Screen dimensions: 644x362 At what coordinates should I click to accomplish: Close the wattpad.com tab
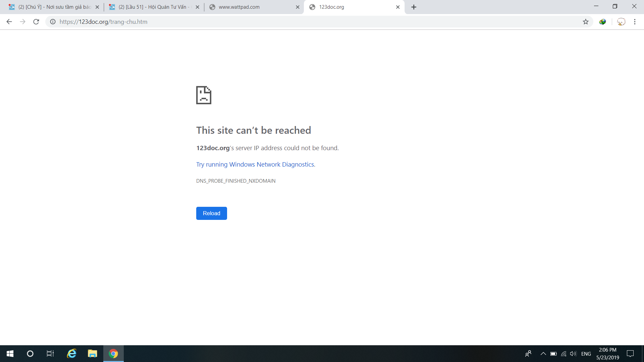pyautogui.click(x=298, y=7)
